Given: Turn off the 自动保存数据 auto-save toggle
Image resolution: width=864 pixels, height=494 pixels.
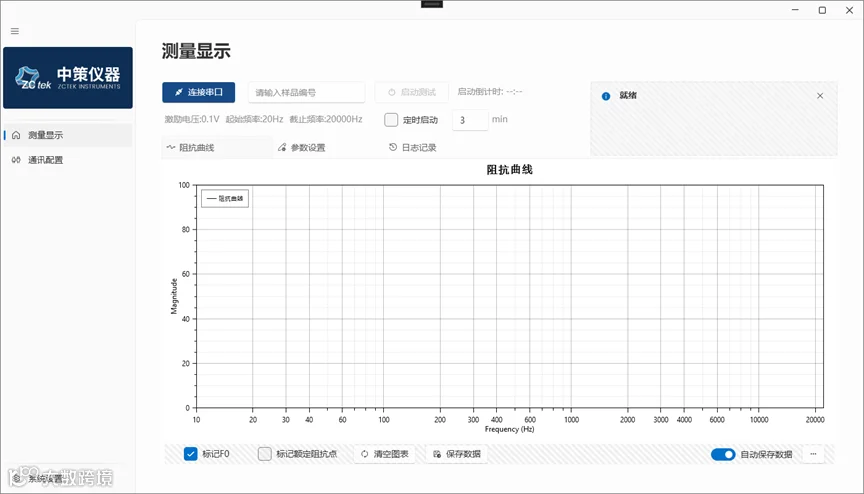Looking at the screenshot, I should [723, 454].
